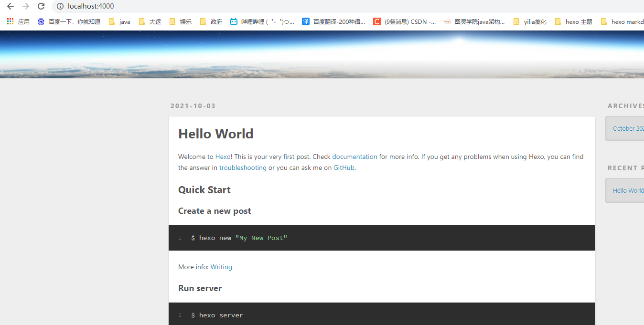Image resolution: width=644 pixels, height=325 pixels.
Task: Open the 百度翻译 bookmark
Action: (333, 21)
